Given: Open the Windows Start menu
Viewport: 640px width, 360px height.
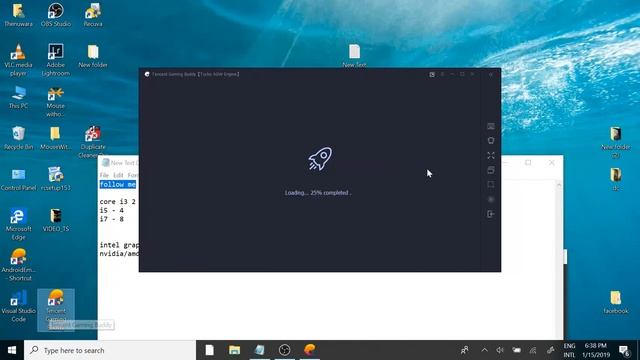Looking at the screenshot, I should (x=12, y=350).
